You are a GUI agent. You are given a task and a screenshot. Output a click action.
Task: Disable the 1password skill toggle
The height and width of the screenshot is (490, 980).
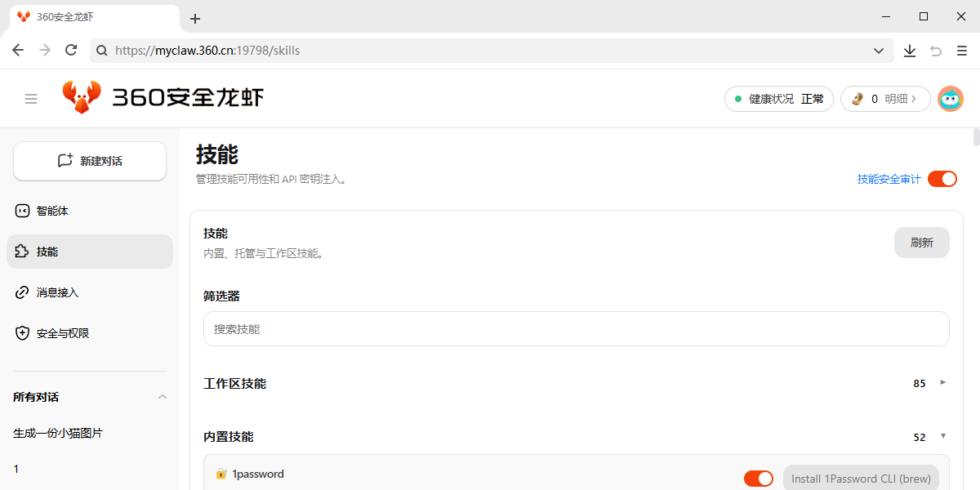758,479
